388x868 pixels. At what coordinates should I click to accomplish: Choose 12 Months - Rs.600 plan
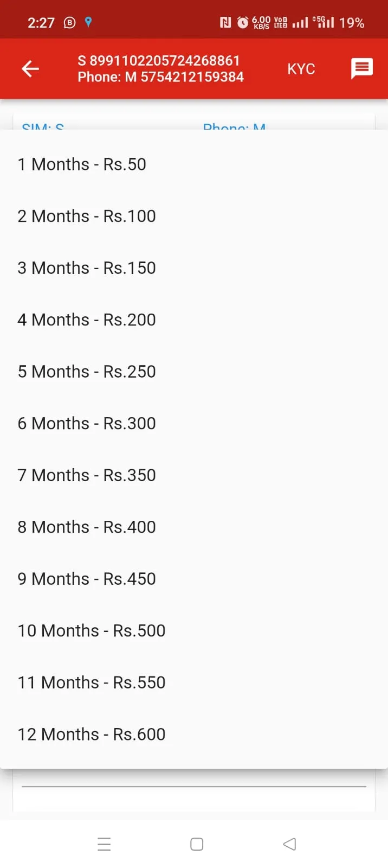194,734
